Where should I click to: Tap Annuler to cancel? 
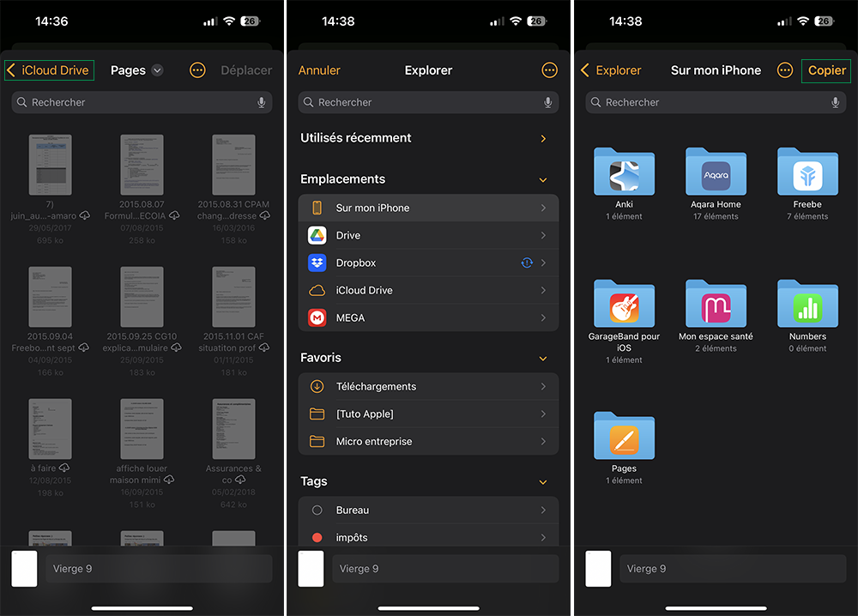tap(319, 70)
